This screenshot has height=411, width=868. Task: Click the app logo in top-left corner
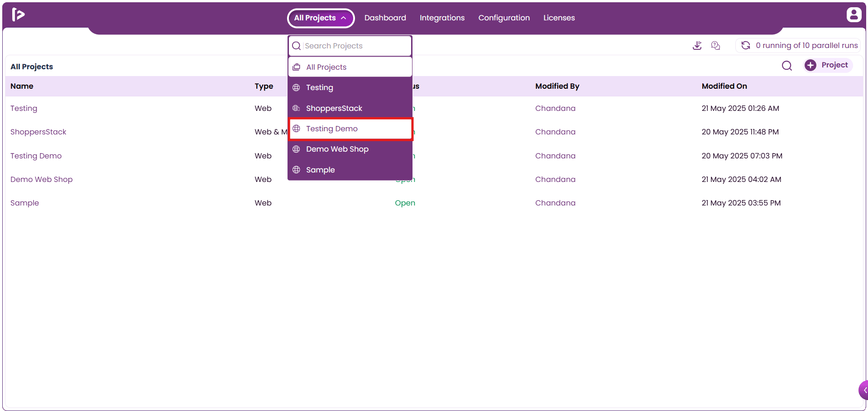[x=18, y=14]
